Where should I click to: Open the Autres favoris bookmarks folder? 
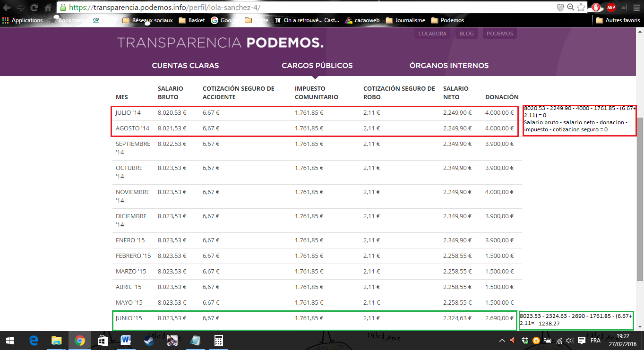[x=618, y=20]
